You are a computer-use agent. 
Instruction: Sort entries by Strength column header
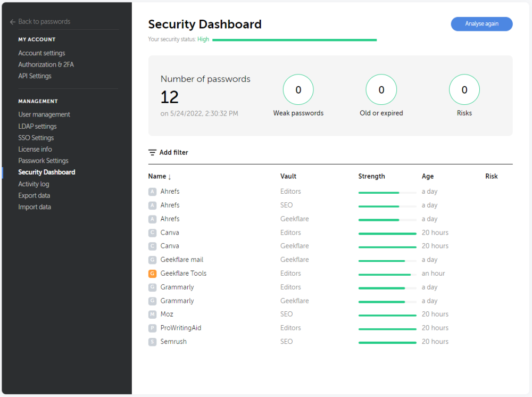[371, 176]
